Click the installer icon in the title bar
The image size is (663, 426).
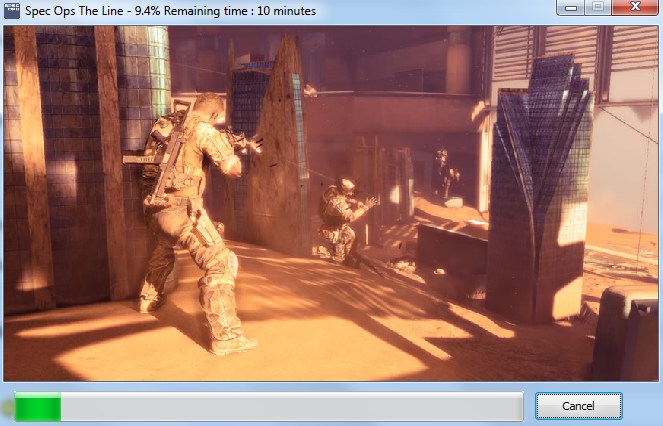(12, 10)
